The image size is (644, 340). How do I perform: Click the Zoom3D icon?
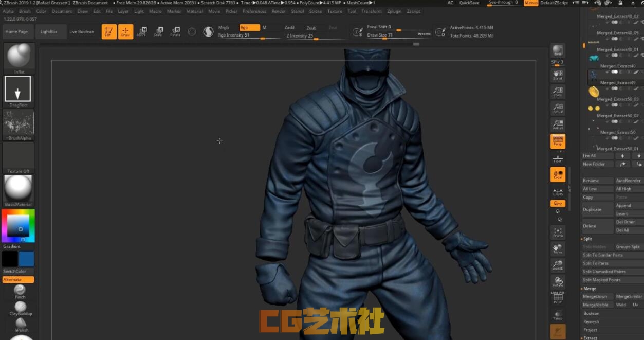point(558,265)
